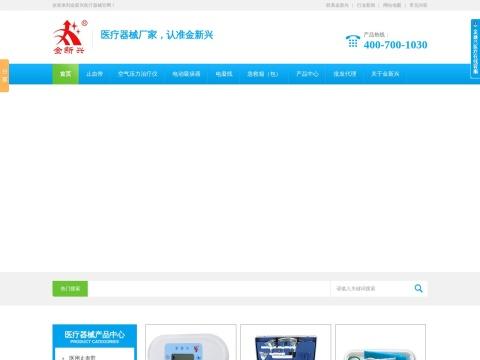Open the 电动吸痰器 menu item
Screen dimensions: 480x360
[x=186, y=74]
